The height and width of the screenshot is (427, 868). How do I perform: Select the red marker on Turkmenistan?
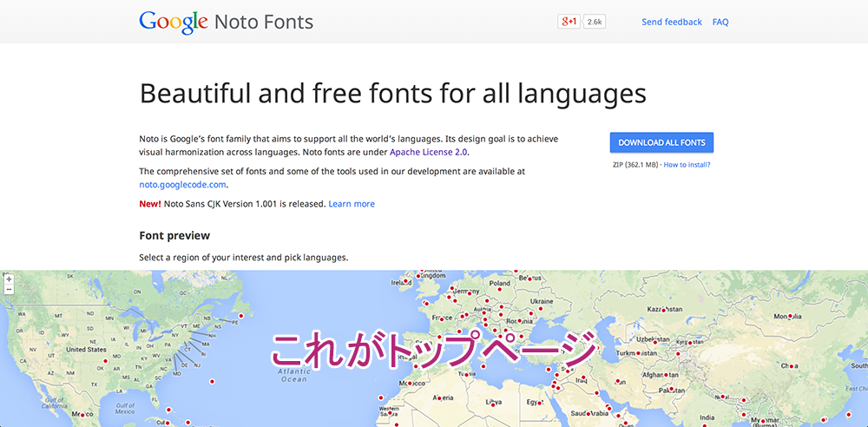pyautogui.click(x=638, y=352)
